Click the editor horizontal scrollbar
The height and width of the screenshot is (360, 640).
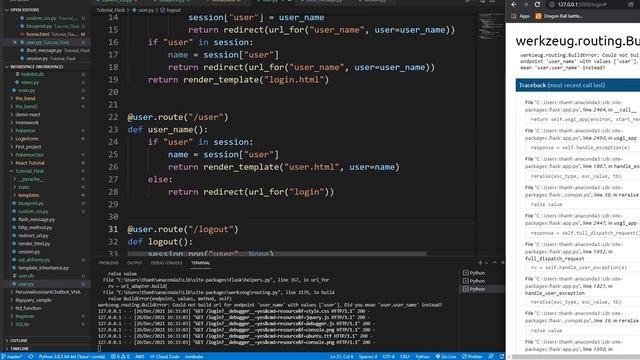(x=278, y=253)
